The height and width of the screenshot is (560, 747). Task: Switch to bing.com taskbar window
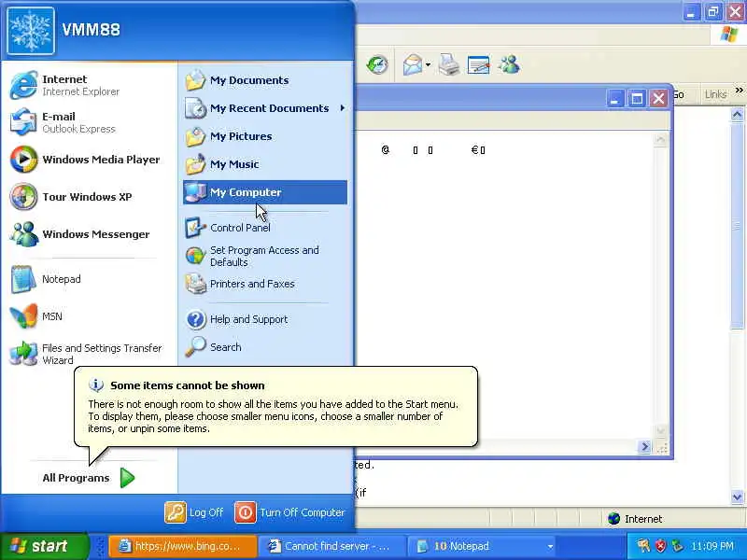click(x=182, y=546)
